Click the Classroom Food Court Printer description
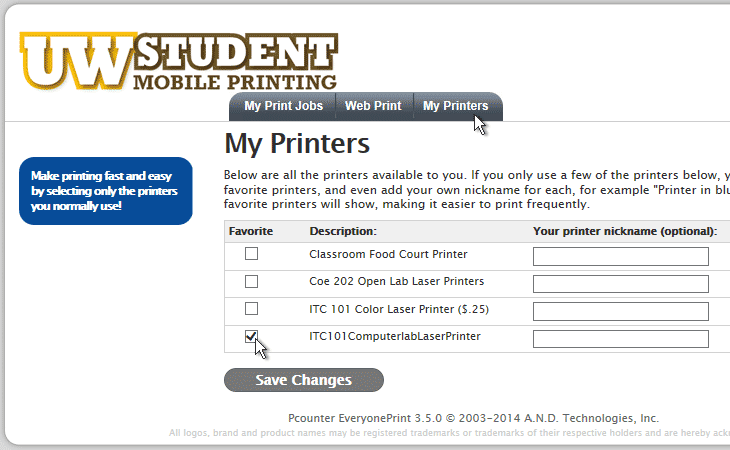The width and height of the screenshot is (730, 450). [x=388, y=254]
